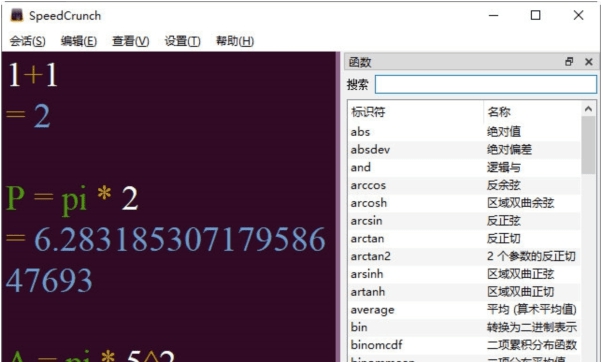Viewport: 603px width, 362px height.
Task: Click the function list scroll-up arrow
Action: [x=588, y=109]
